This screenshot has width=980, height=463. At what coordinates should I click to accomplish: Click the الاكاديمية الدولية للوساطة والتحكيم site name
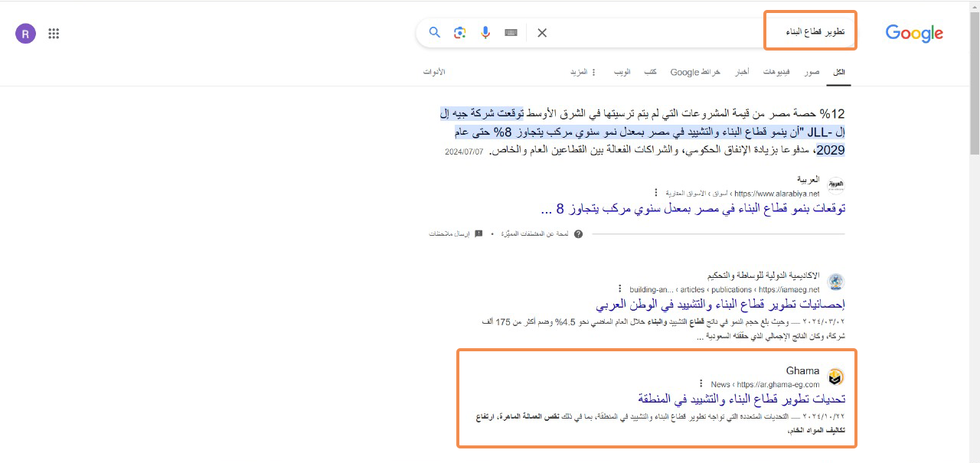click(763, 275)
